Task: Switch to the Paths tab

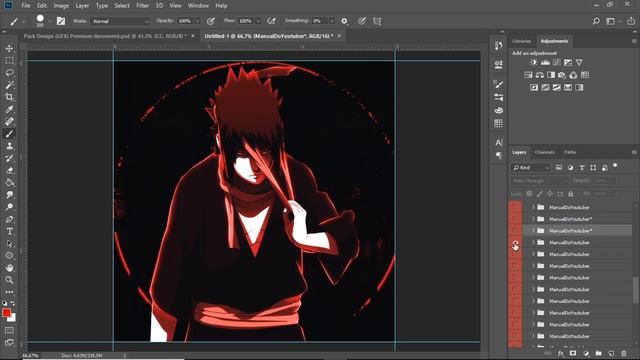Action: point(570,152)
